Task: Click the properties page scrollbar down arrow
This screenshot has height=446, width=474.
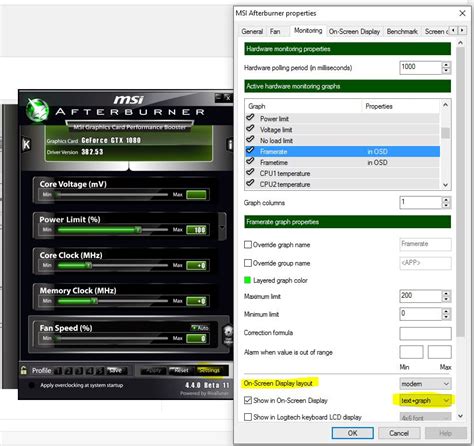Action: click(x=460, y=416)
